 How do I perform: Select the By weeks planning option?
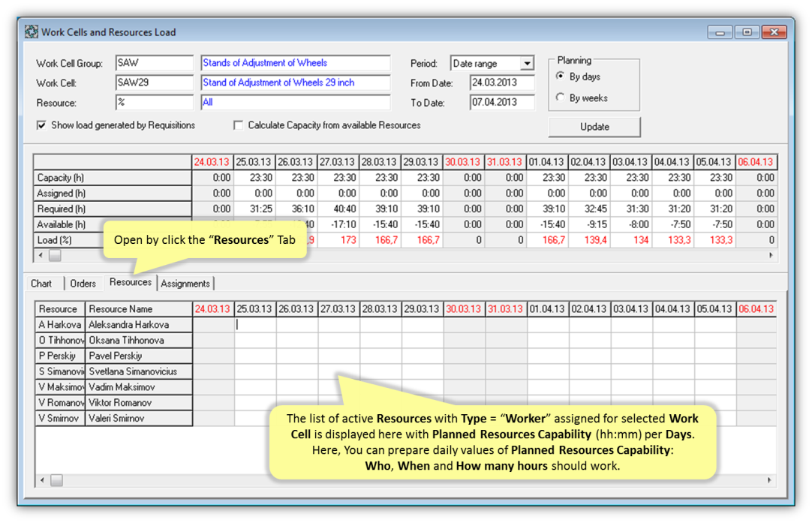click(x=561, y=98)
